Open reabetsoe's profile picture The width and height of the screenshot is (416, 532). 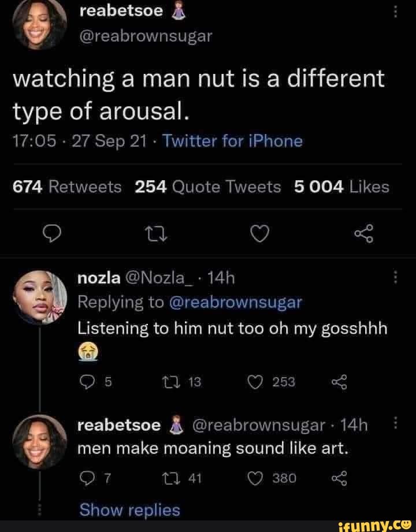[39, 23]
